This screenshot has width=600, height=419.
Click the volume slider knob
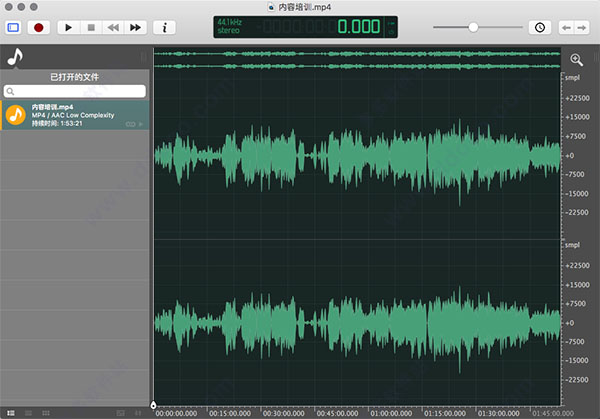473,27
